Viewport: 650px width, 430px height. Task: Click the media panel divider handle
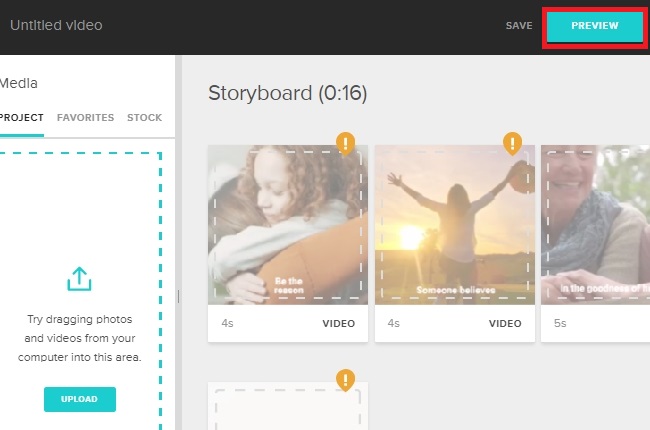178,296
